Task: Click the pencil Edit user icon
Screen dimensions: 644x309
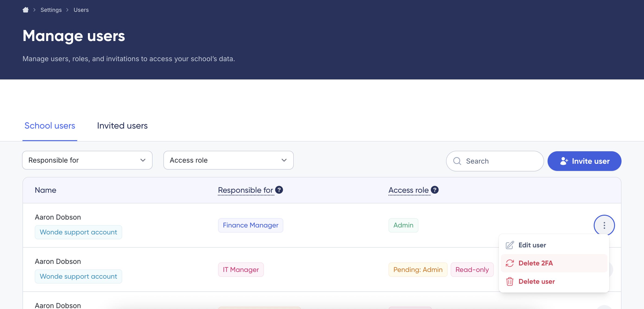Action: click(510, 245)
